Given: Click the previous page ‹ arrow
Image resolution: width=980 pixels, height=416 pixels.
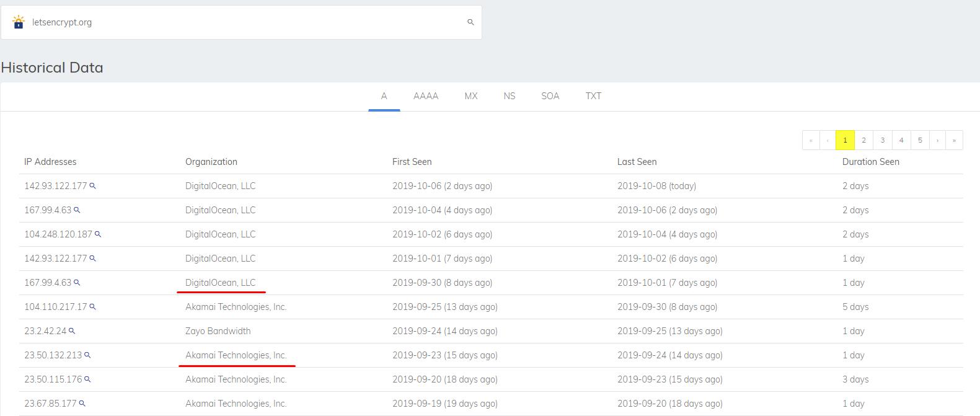Looking at the screenshot, I should point(828,140).
